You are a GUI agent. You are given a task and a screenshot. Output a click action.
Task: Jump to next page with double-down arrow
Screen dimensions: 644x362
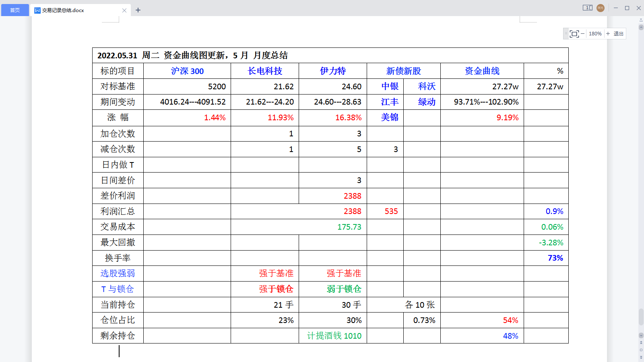click(641, 357)
